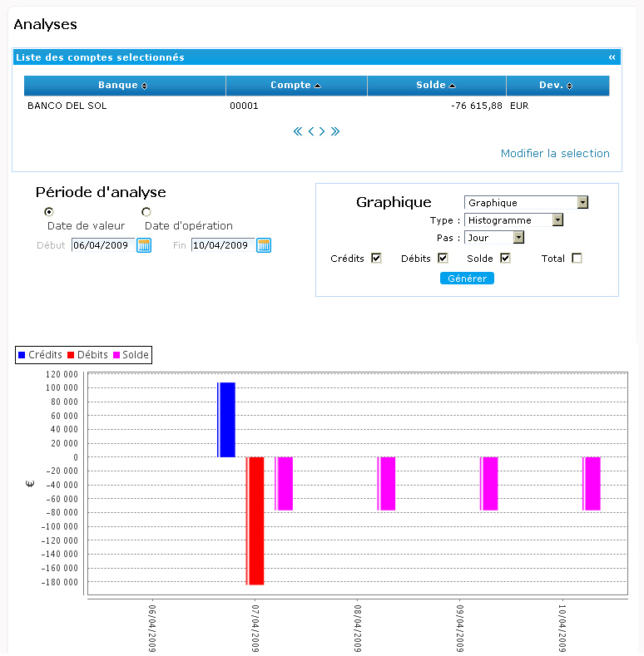This screenshot has width=644, height=656.
Task: Go to first page of accounts
Action: 298,131
